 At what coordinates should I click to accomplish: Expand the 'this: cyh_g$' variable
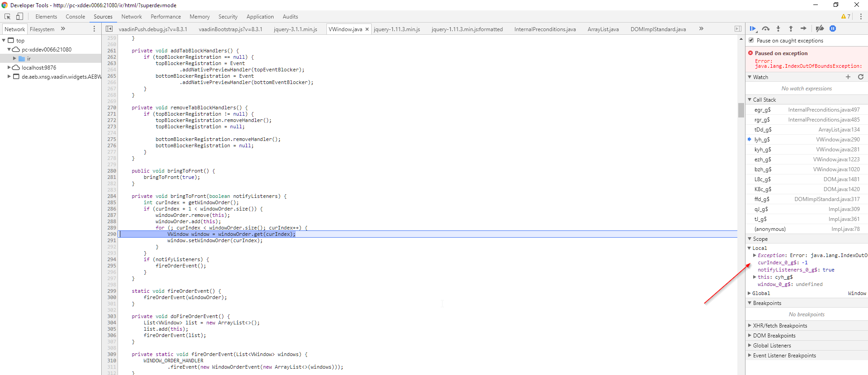[x=755, y=277]
